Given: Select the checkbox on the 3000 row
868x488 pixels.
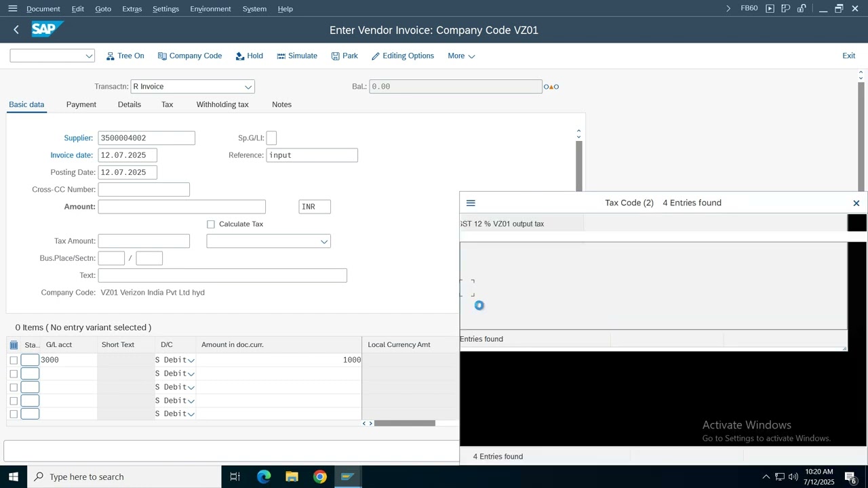Looking at the screenshot, I should pyautogui.click(x=14, y=360).
